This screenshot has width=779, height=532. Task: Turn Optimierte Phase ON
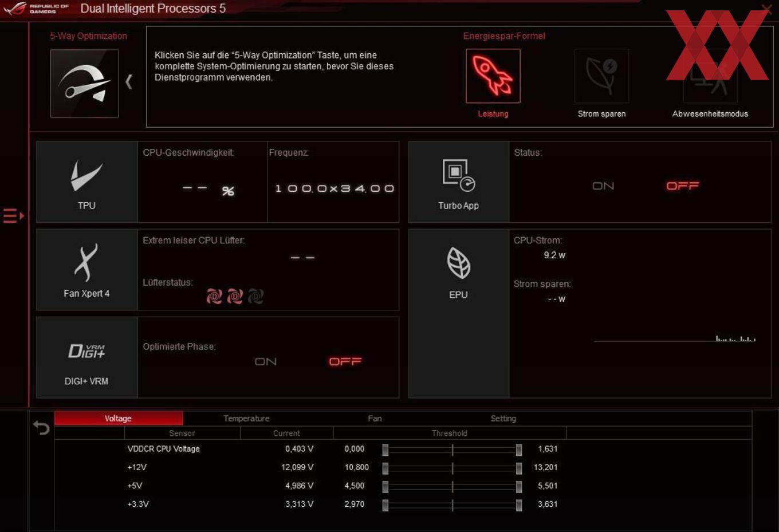pyautogui.click(x=266, y=361)
